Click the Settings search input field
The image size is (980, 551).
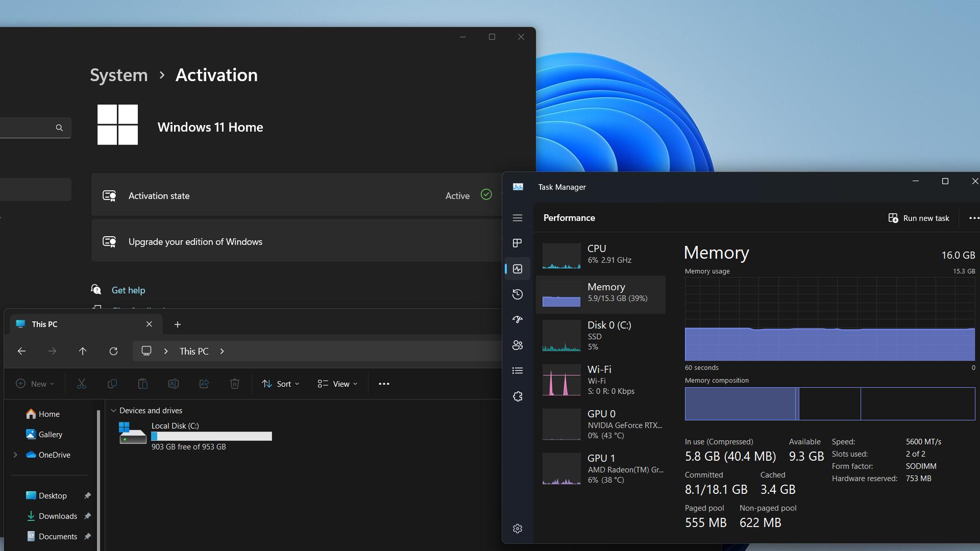[x=31, y=128]
